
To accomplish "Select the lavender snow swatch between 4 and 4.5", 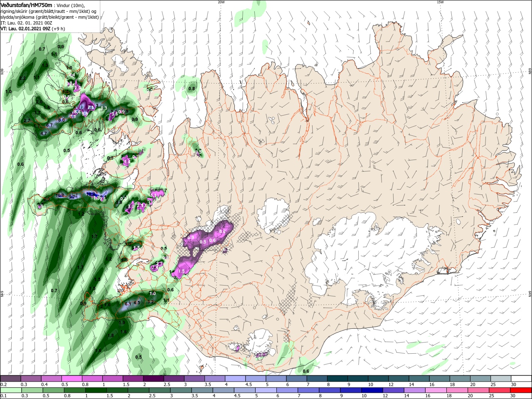I will click(x=235, y=379).
